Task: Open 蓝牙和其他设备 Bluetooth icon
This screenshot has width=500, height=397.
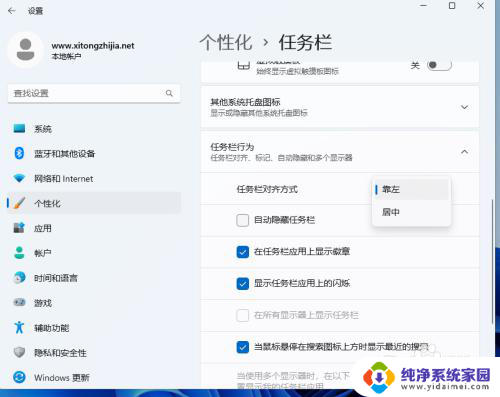Action: coord(19,153)
